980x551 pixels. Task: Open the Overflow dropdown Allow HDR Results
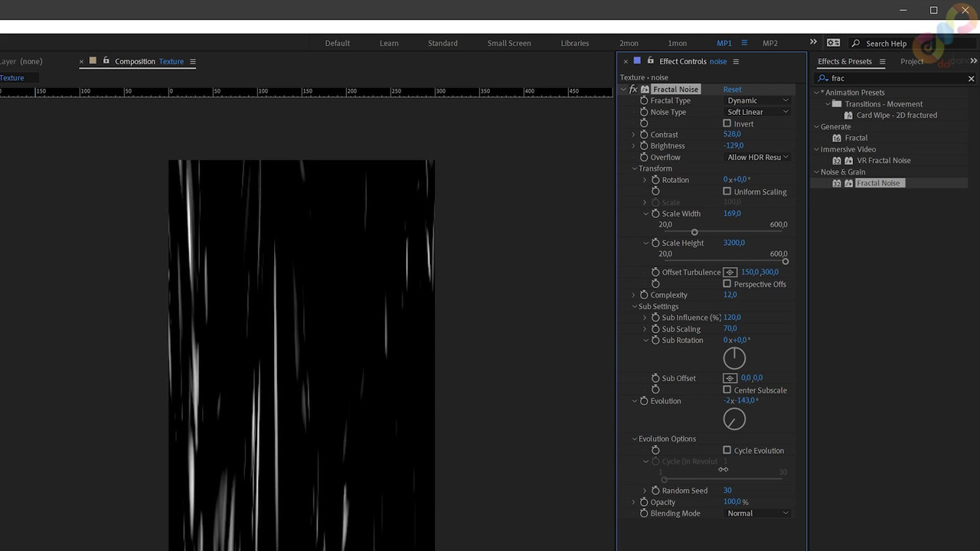click(x=757, y=158)
